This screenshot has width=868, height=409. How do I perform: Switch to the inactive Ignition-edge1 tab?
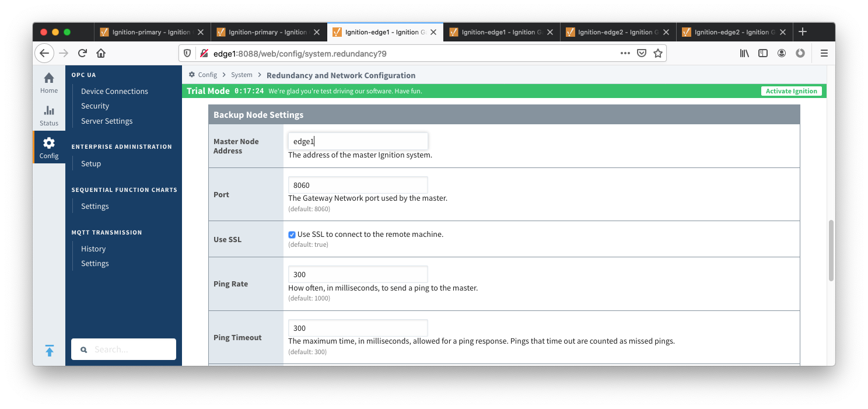(x=501, y=32)
